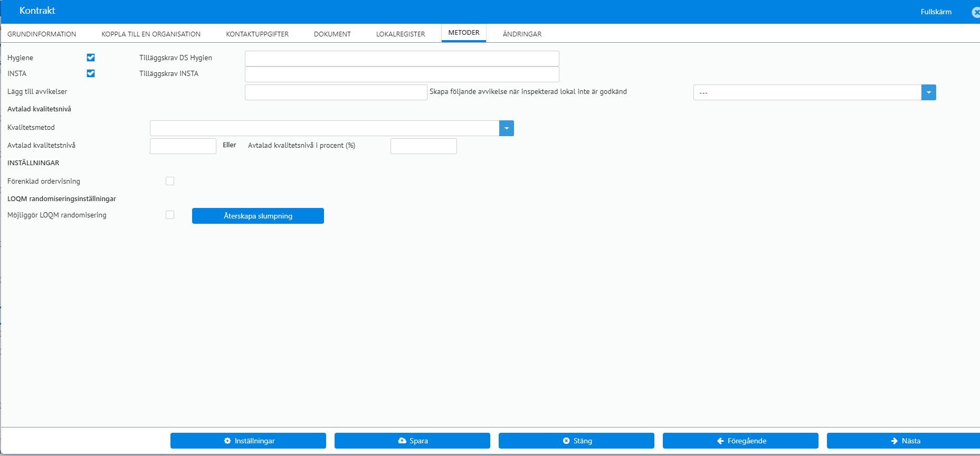
Task: Click the Inställningar button
Action: point(248,441)
